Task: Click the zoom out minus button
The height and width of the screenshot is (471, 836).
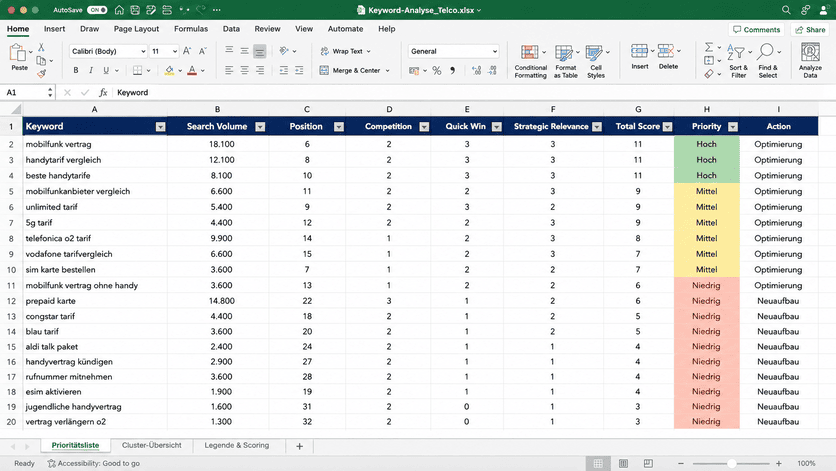Action: [x=681, y=464]
